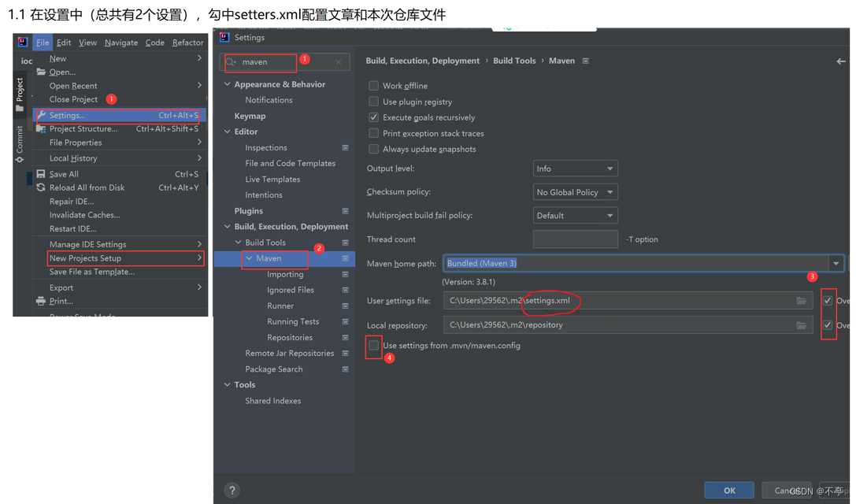Open the Project tool window tab
This screenshot has height=504, width=856.
[20, 94]
